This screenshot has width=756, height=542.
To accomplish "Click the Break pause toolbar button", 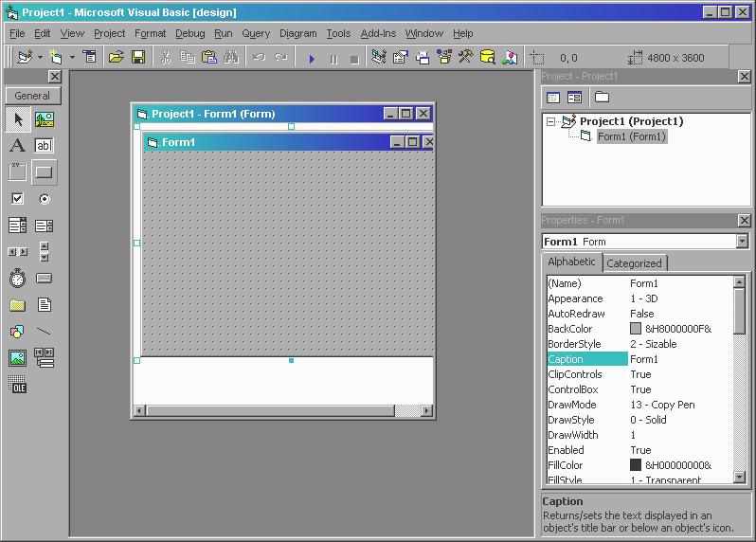I will click(333, 59).
